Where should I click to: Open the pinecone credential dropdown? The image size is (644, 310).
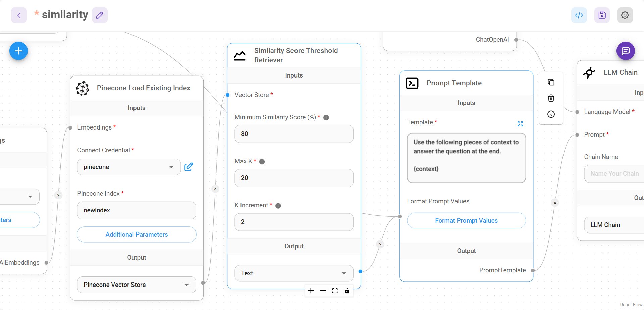coord(129,167)
